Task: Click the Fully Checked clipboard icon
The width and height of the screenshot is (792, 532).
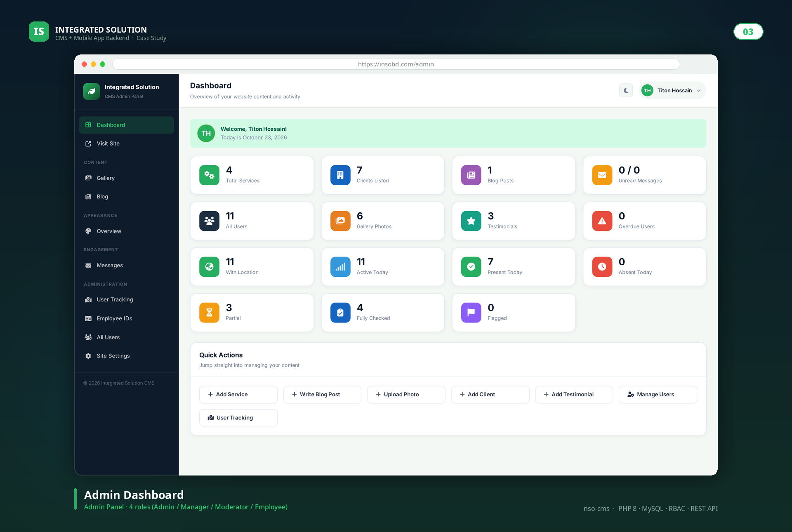Action: click(340, 313)
